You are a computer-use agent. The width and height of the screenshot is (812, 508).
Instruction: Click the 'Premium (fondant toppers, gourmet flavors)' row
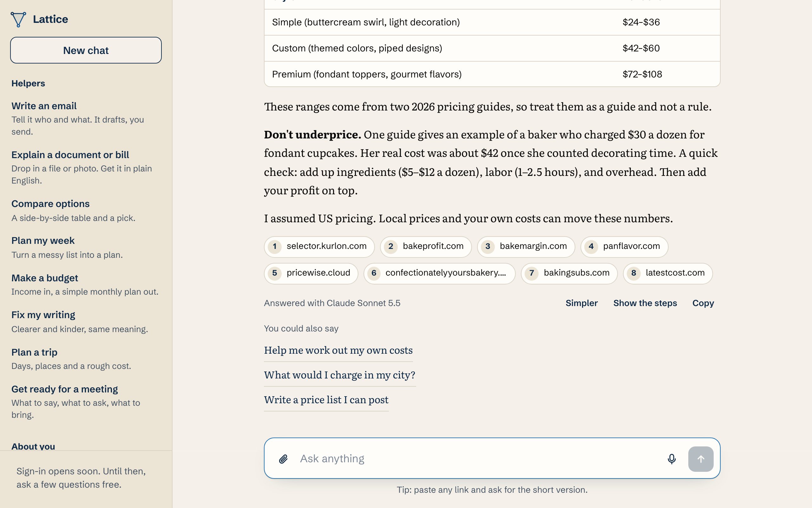pos(492,74)
